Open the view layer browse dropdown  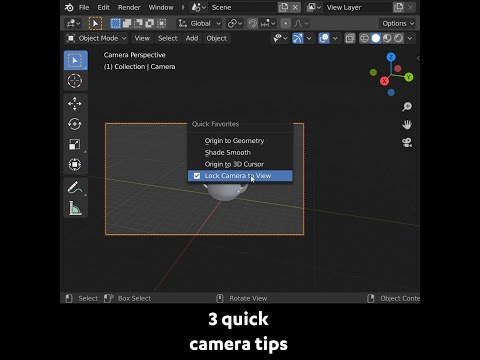coord(314,7)
